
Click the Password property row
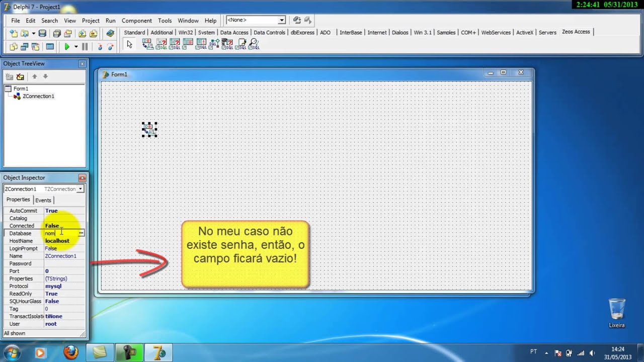pyautogui.click(x=44, y=263)
